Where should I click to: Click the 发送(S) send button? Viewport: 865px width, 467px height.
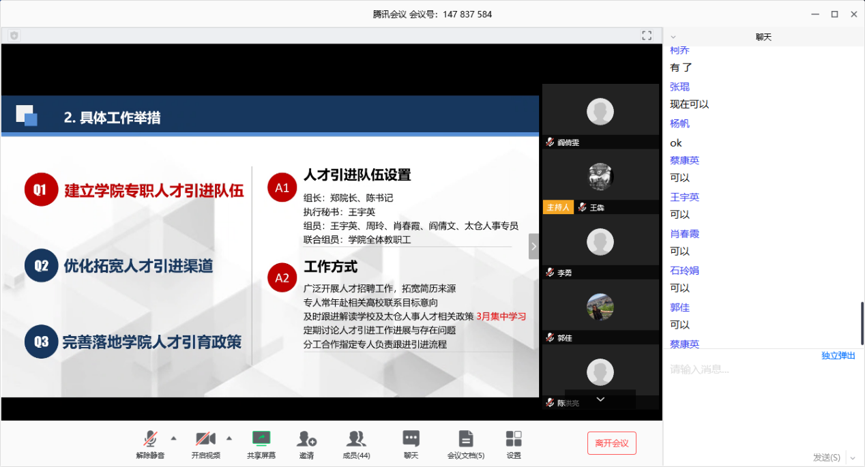(x=826, y=457)
